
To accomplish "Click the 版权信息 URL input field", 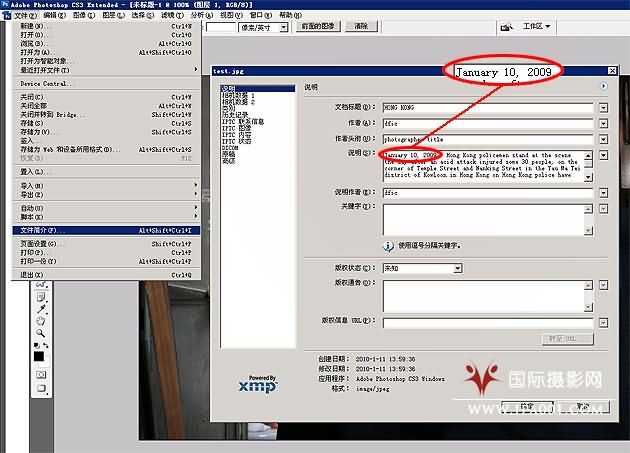I will pos(488,323).
